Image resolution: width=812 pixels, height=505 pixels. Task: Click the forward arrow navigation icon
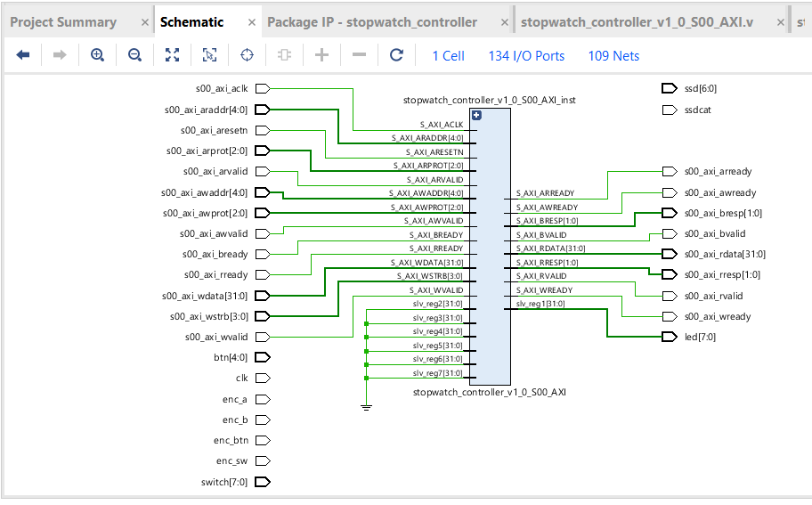tap(60, 55)
